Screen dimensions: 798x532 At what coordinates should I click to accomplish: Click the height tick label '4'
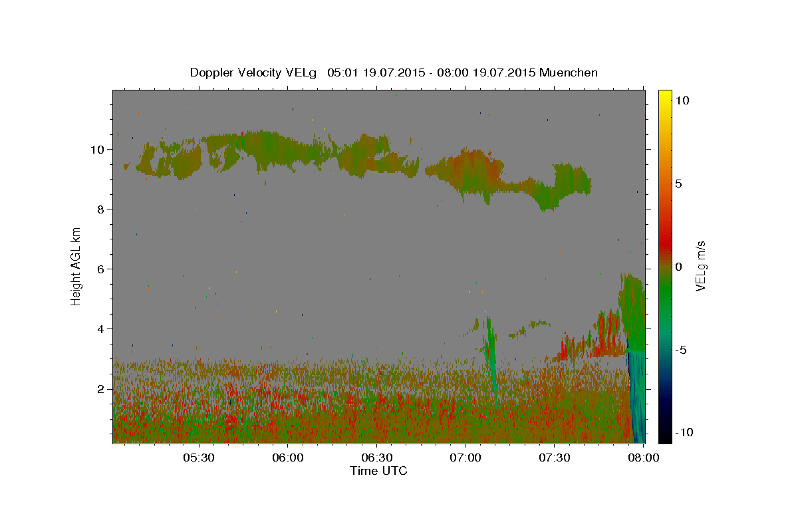pyautogui.click(x=101, y=329)
